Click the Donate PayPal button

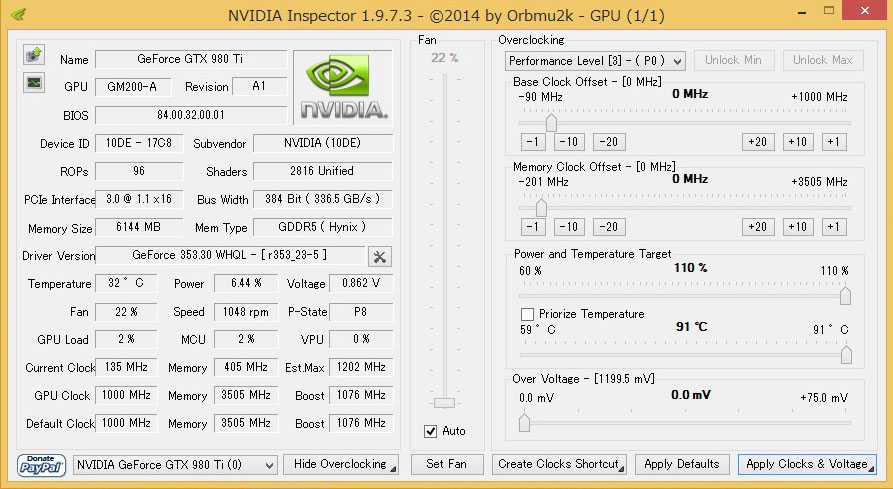[x=41, y=465]
